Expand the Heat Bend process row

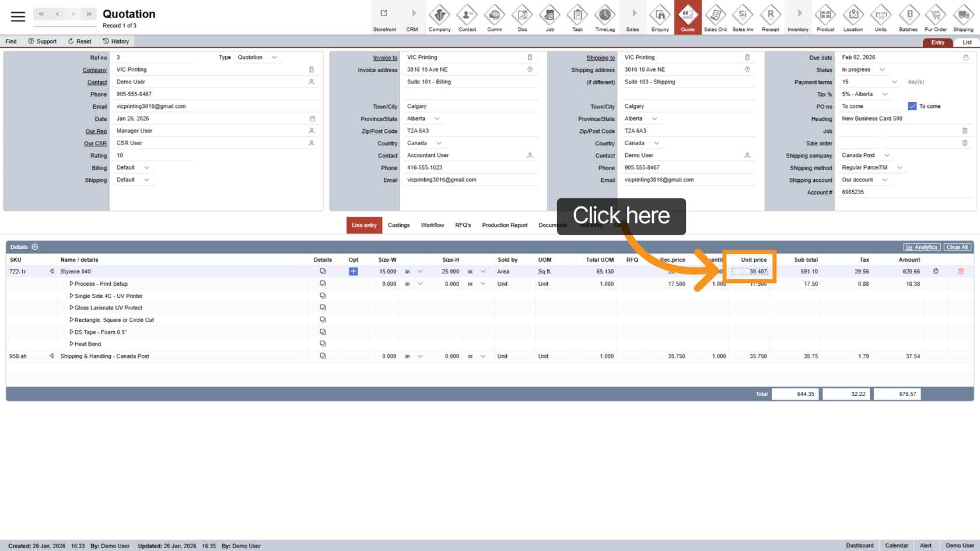point(71,344)
